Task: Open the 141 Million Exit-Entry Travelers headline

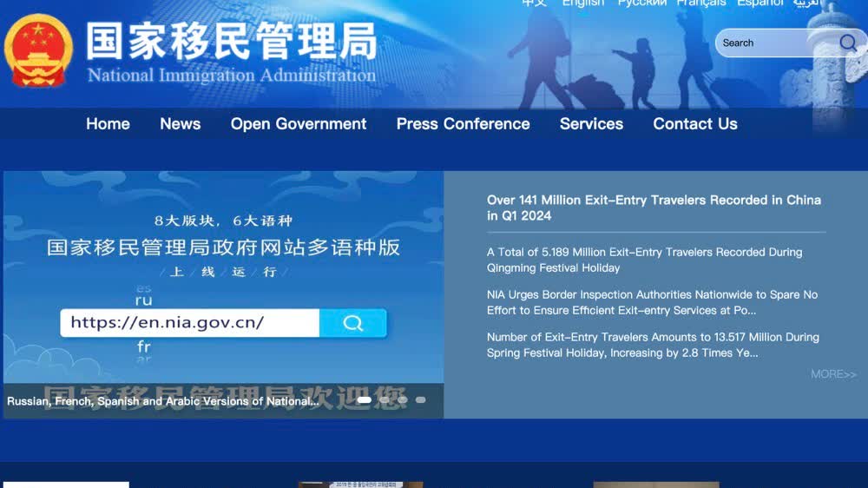Action: pos(654,208)
